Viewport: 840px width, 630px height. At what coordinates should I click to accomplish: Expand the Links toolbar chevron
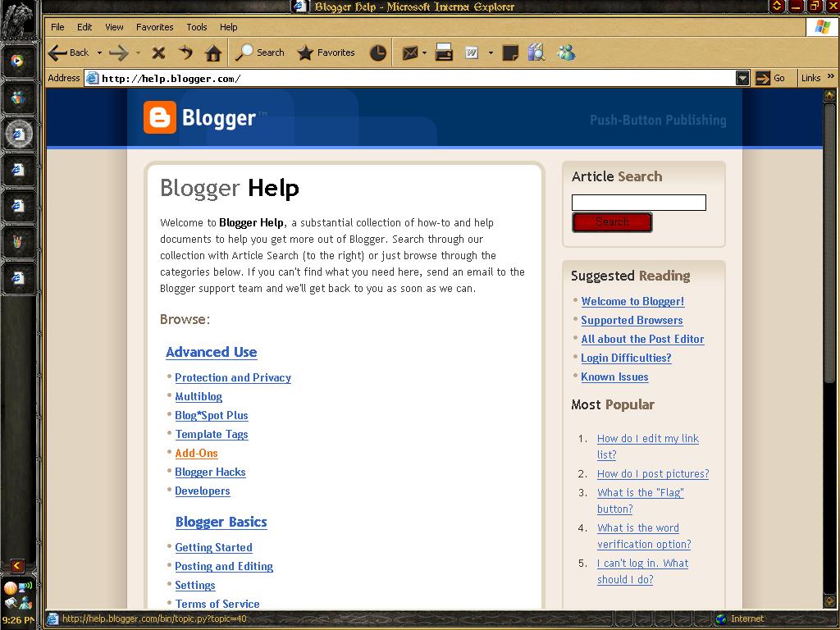tap(831, 76)
